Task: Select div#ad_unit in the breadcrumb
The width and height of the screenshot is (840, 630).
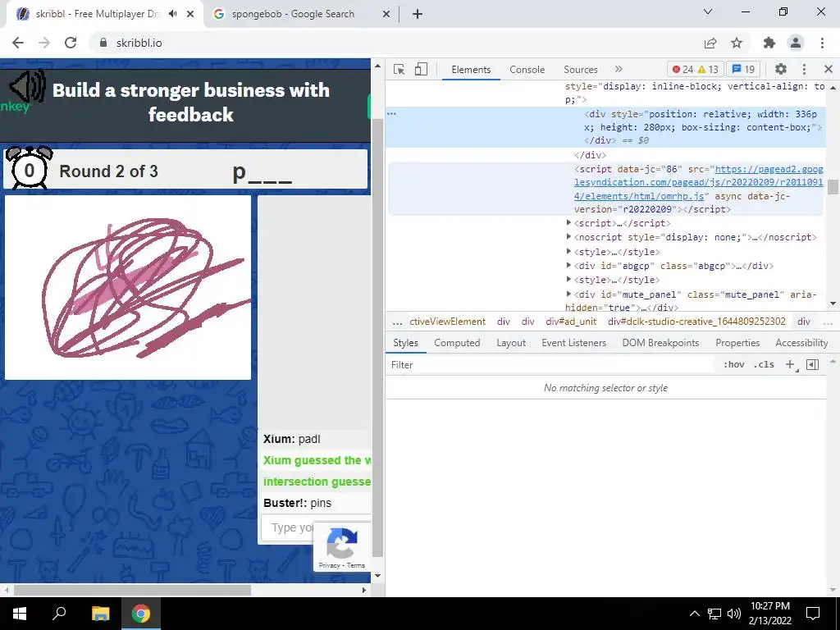Action: coord(571,322)
